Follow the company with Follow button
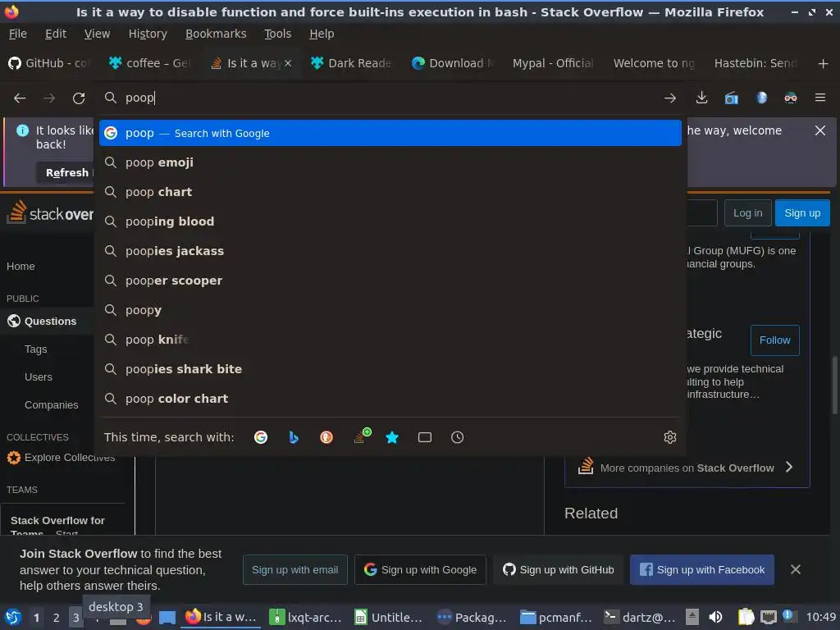This screenshot has height=630, width=840. pyautogui.click(x=774, y=340)
